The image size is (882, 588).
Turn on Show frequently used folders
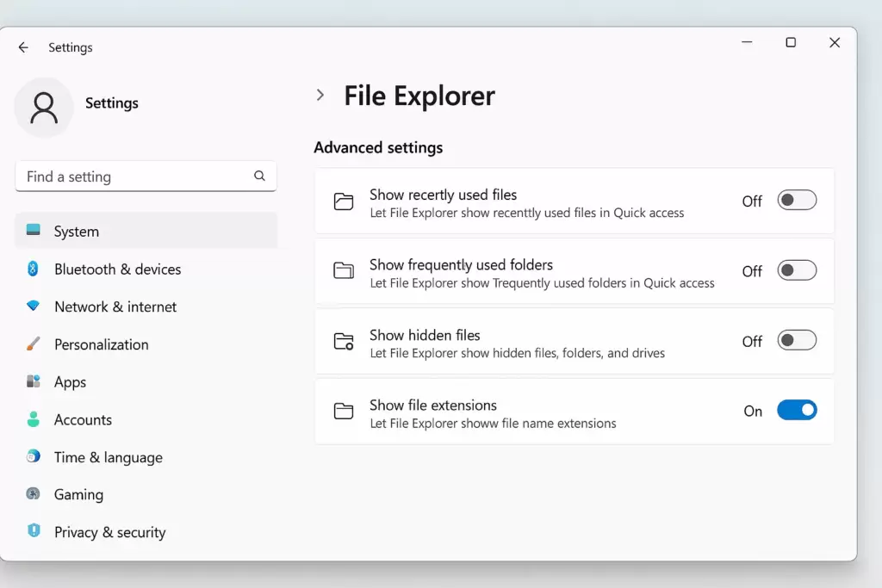(797, 270)
